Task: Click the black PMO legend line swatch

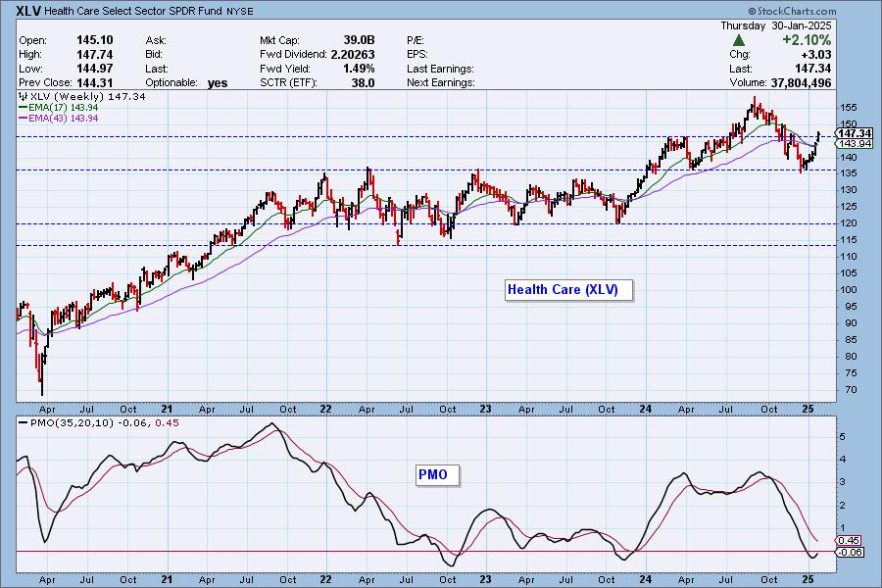Action: pyautogui.click(x=24, y=422)
